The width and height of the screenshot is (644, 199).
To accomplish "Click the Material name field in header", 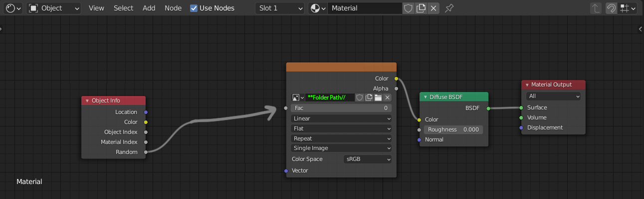I will pos(365,8).
